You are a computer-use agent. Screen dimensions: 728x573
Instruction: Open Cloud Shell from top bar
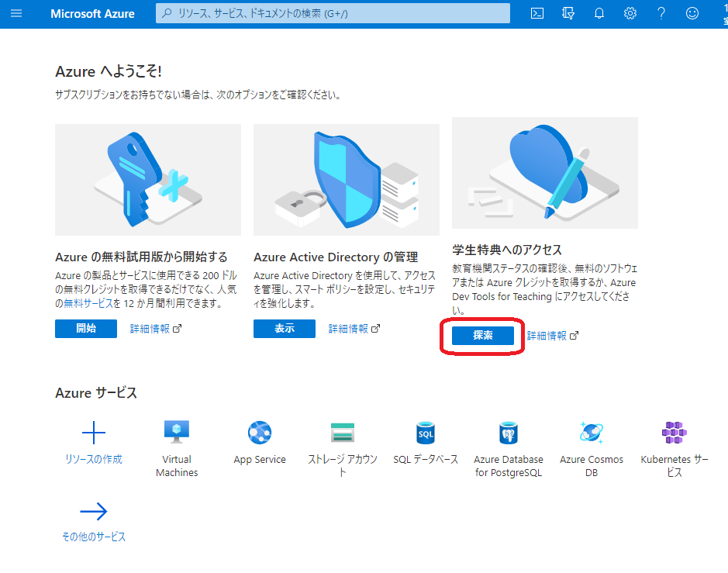click(x=537, y=13)
